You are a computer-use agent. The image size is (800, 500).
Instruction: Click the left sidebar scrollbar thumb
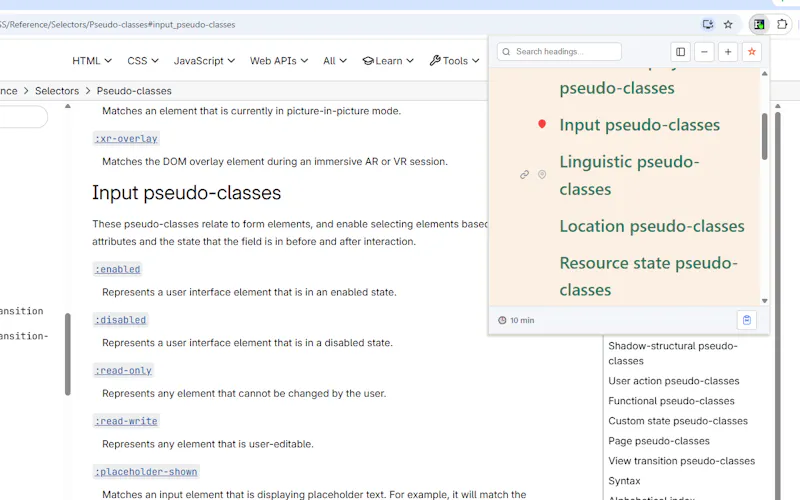[x=67, y=354]
